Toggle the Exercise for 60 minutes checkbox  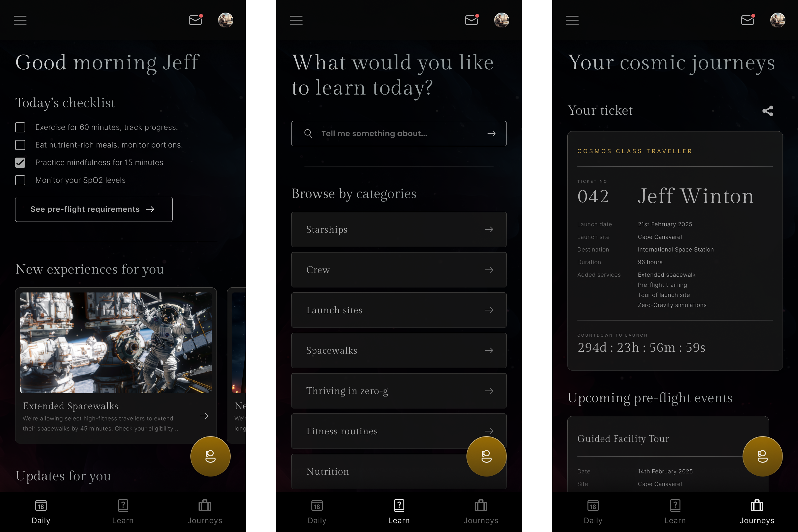coord(20,127)
